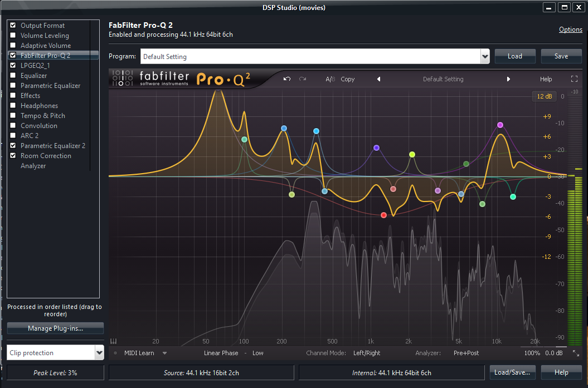Viewport: 588px width, 388px height.
Task: Open the 12 dB display range menu
Action: click(545, 96)
